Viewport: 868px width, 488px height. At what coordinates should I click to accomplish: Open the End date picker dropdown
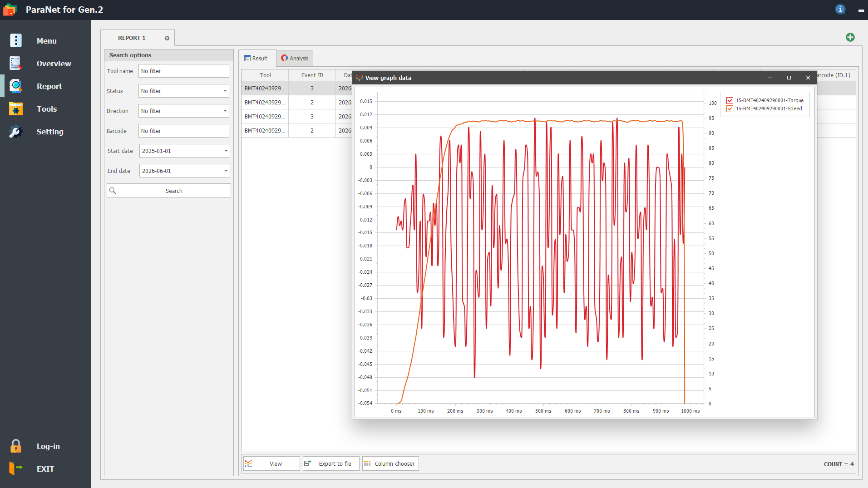point(226,171)
